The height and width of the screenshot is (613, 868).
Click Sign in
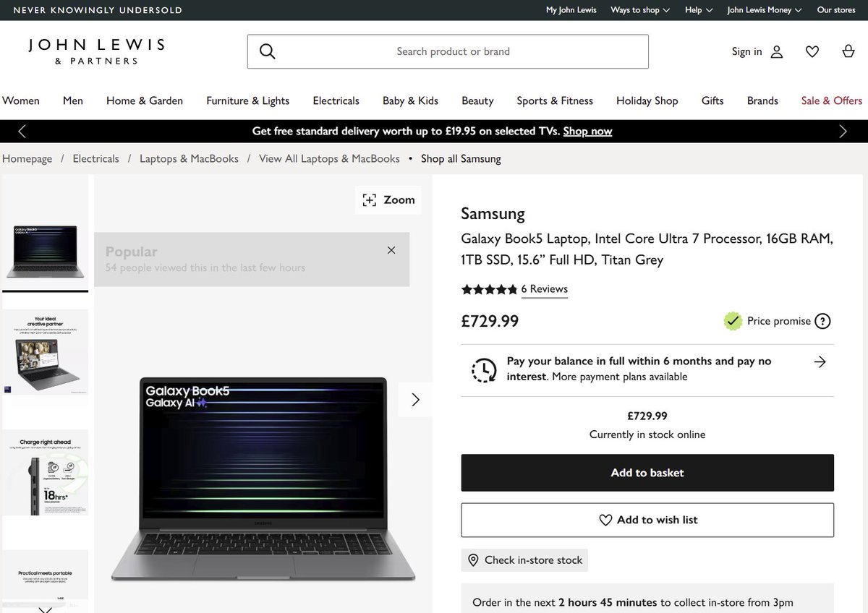pos(746,51)
